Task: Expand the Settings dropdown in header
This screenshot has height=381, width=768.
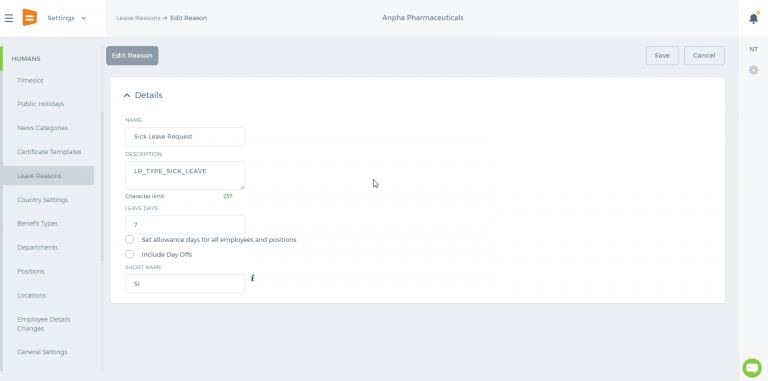Action: pyautogui.click(x=67, y=18)
